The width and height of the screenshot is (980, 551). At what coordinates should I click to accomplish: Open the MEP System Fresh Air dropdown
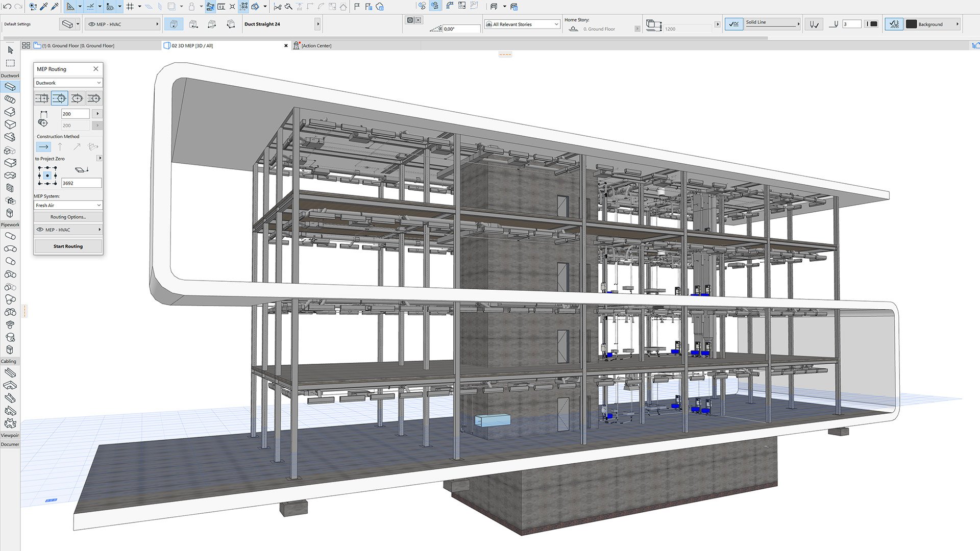(67, 205)
